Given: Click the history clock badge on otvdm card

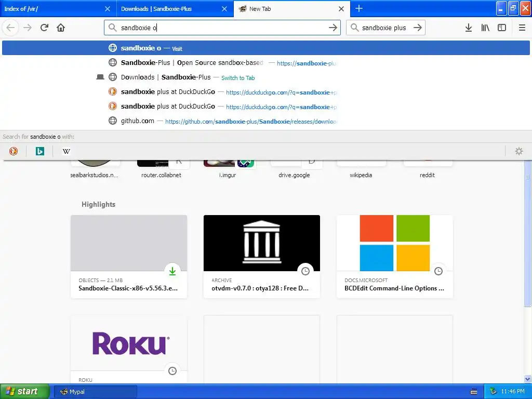Looking at the screenshot, I should [305, 271].
